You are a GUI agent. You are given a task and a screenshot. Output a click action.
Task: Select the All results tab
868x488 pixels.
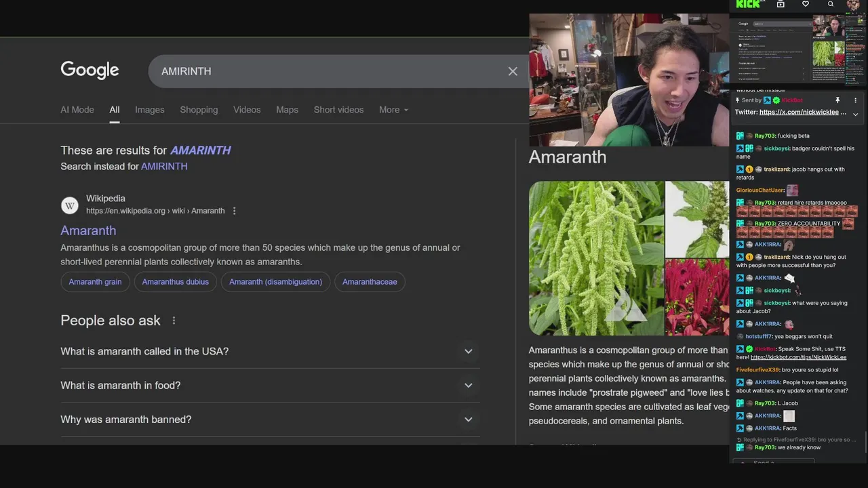115,110
